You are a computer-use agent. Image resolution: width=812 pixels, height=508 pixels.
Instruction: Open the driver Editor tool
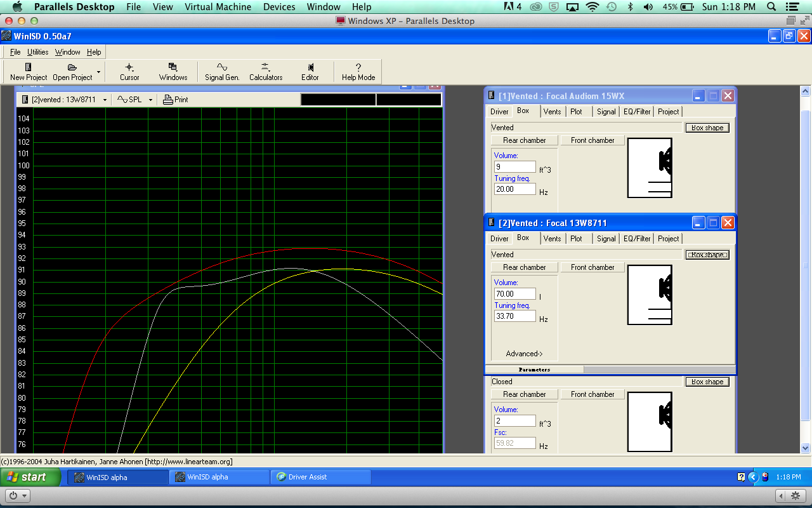coord(310,71)
